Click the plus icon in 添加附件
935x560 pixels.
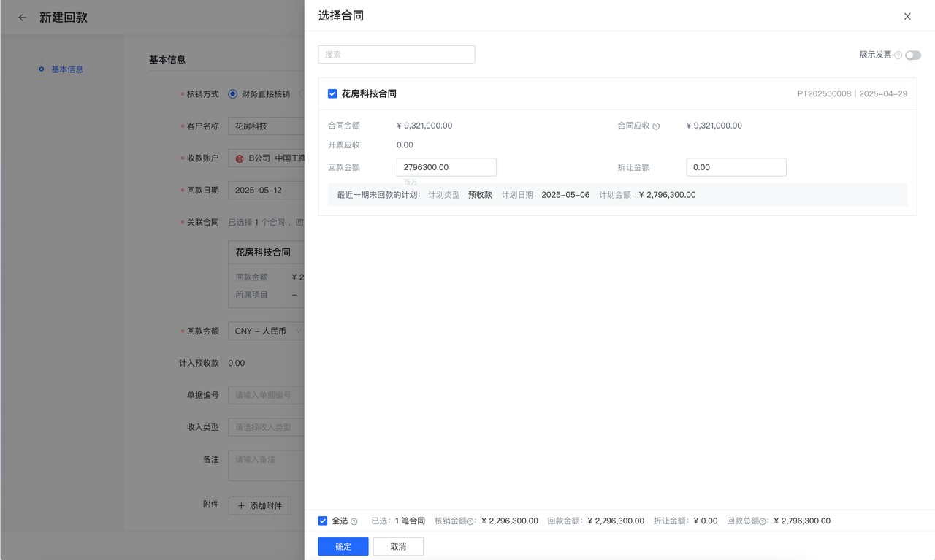click(x=241, y=506)
